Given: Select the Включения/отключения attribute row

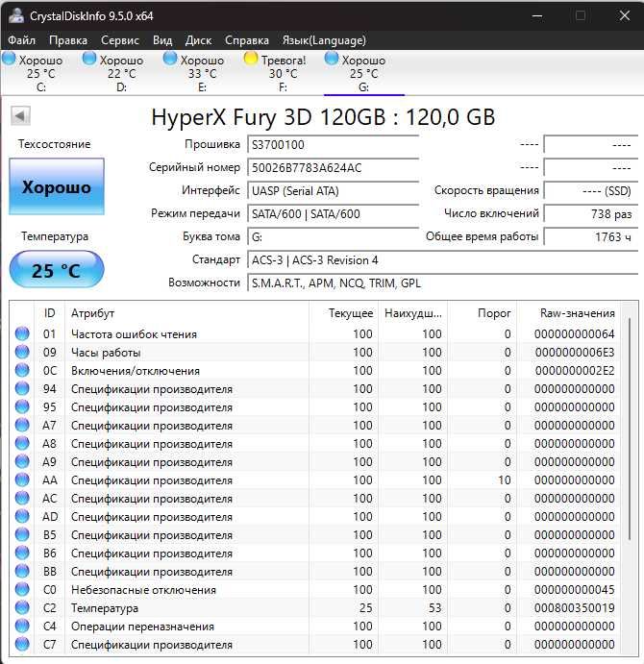Looking at the screenshot, I should (314, 370).
